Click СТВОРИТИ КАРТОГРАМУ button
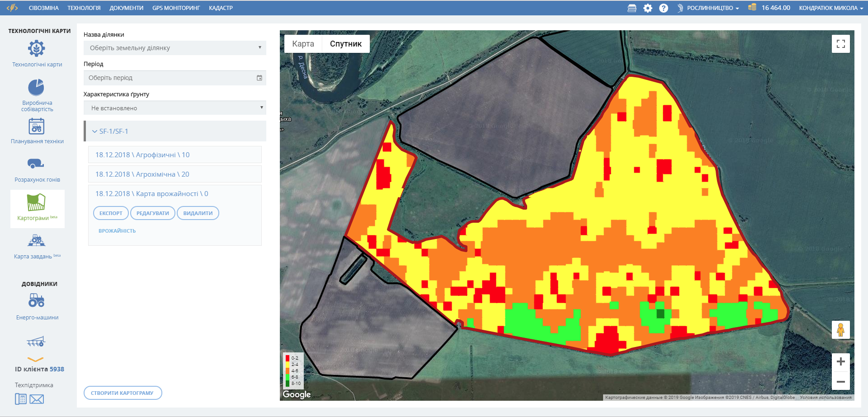This screenshot has height=417, width=868. pos(123,393)
